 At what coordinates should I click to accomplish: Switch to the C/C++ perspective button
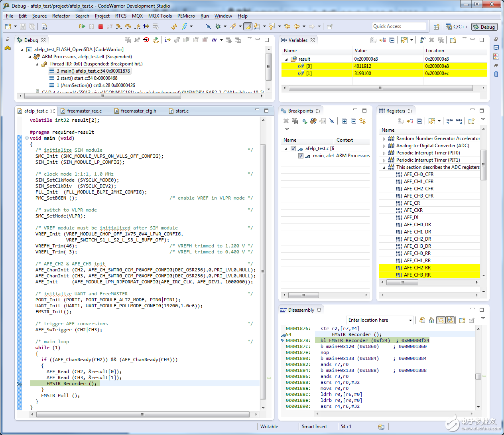point(458,27)
